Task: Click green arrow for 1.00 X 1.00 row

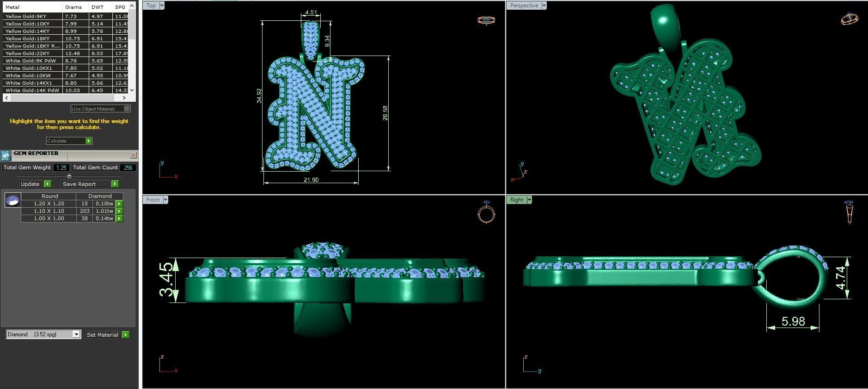Action: (119, 218)
